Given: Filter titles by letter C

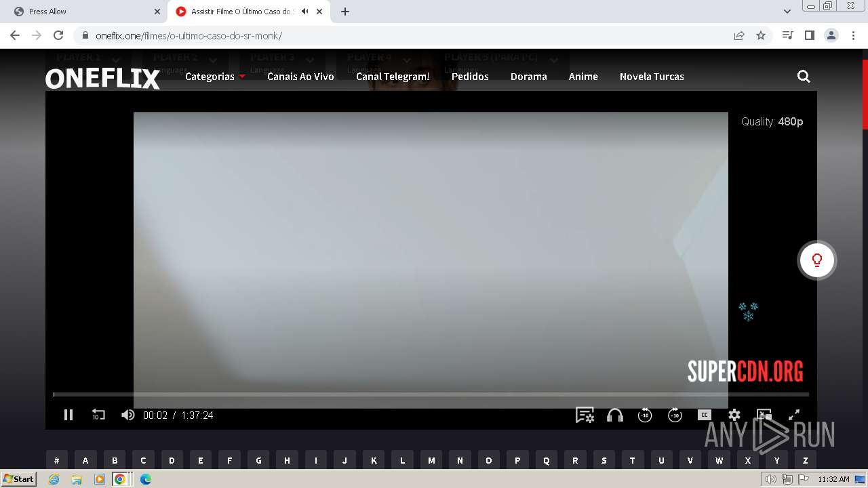Looking at the screenshot, I should click(x=143, y=460).
